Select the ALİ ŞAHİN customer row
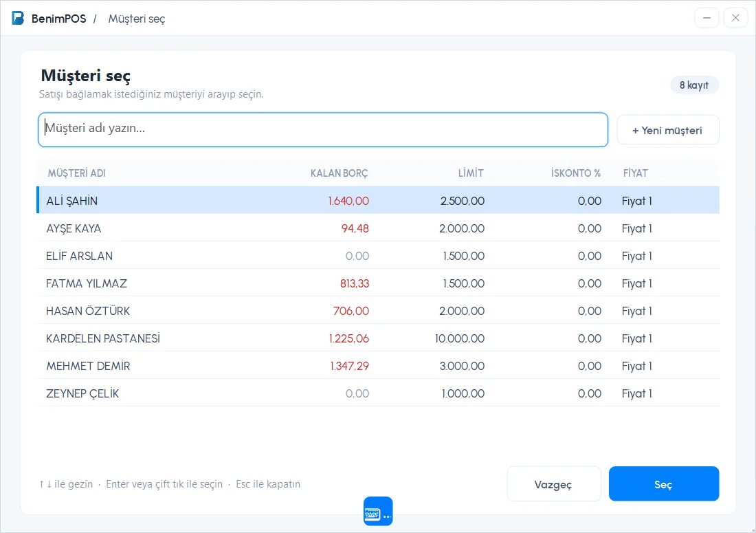 coord(379,200)
